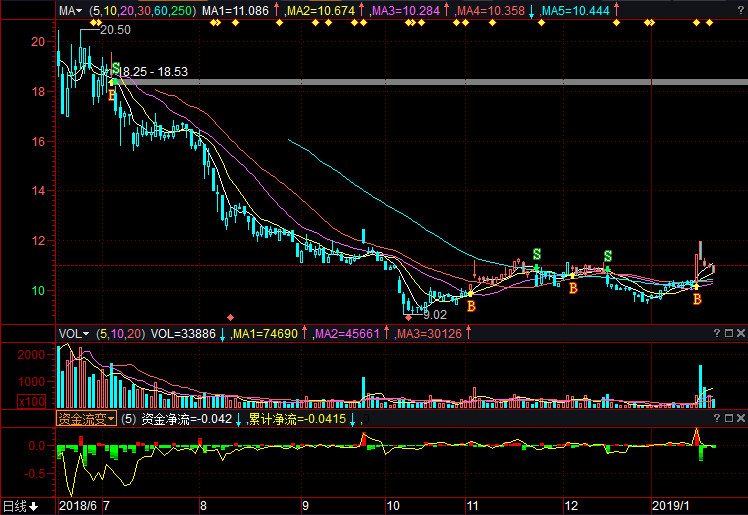Click the B buy marker in January 2019
Image resolution: width=748 pixels, height=515 pixels.
click(697, 299)
